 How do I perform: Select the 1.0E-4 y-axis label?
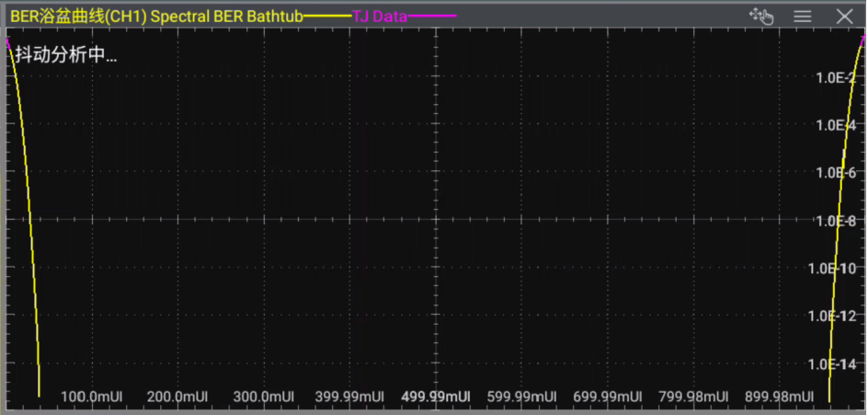(836, 125)
